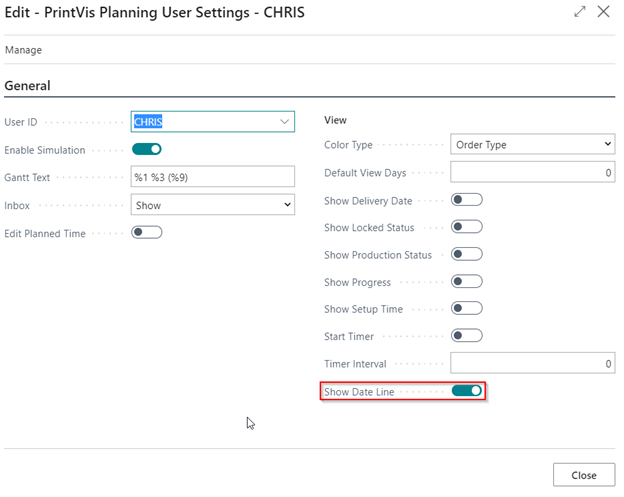Click the Show Date Line label
The height and width of the screenshot is (497, 624).
click(x=359, y=392)
